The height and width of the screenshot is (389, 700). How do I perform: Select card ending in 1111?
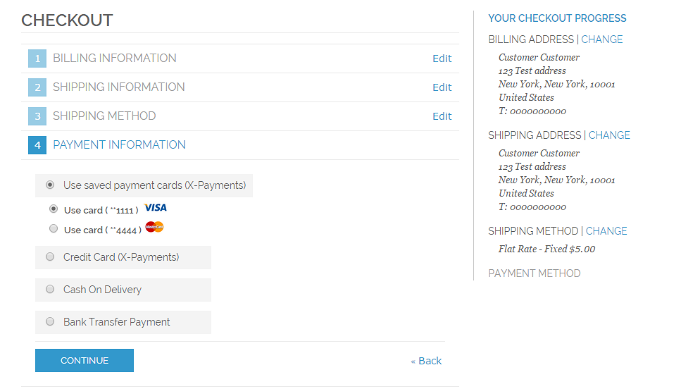(x=54, y=209)
